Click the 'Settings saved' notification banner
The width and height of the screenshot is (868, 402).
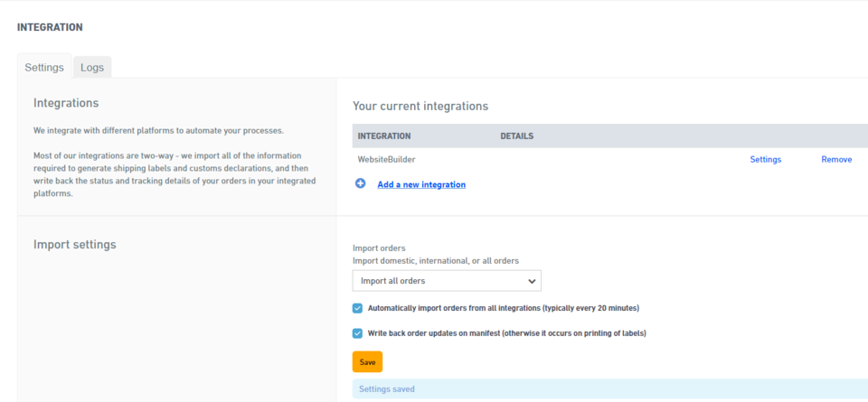(606, 389)
